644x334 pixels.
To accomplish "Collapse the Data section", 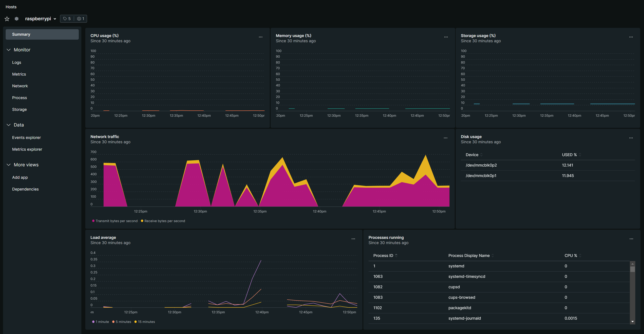I will coord(8,125).
